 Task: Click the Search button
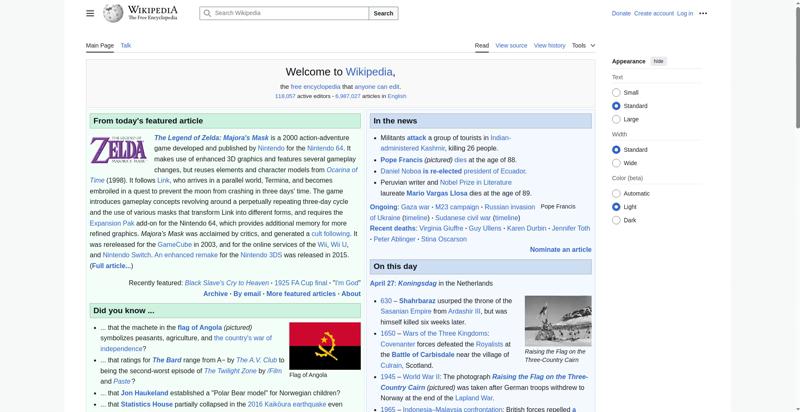coord(383,13)
